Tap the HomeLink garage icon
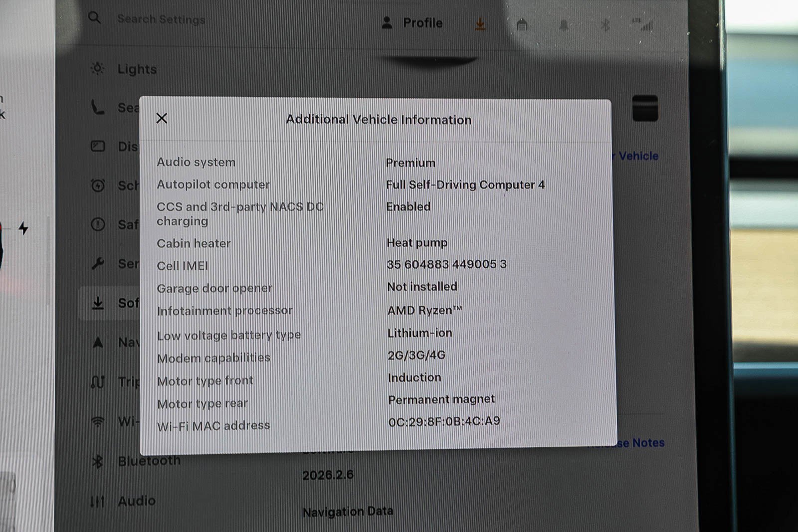Image resolution: width=798 pixels, height=532 pixels. [x=522, y=24]
